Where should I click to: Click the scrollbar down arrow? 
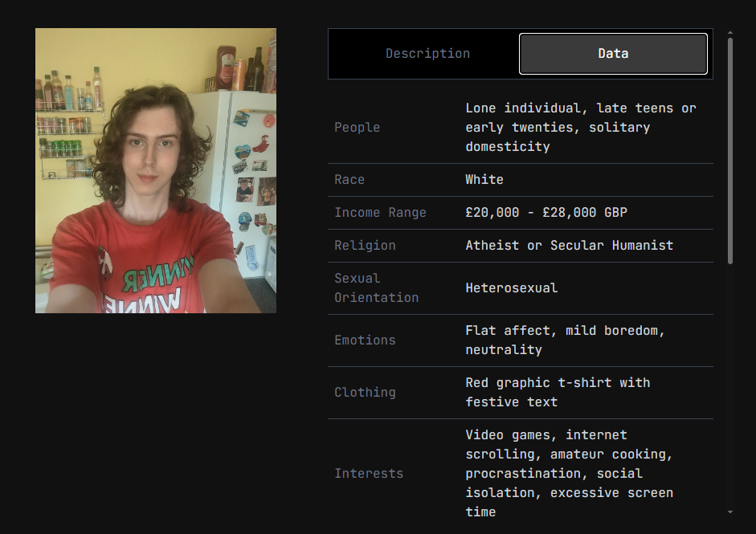point(730,512)
